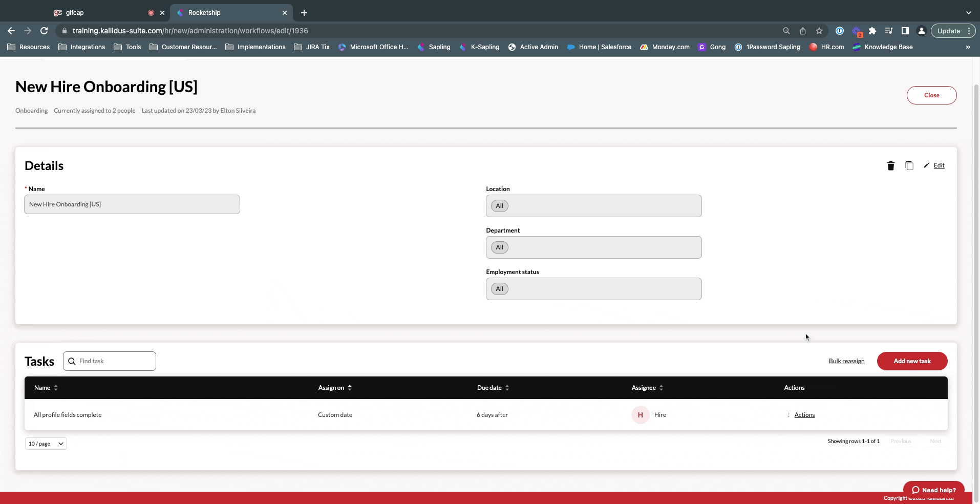The height and width of the screenshot is (504, 980).
Task: Click the pencil Edit link in Details
Action: click(x=938, y=165)
